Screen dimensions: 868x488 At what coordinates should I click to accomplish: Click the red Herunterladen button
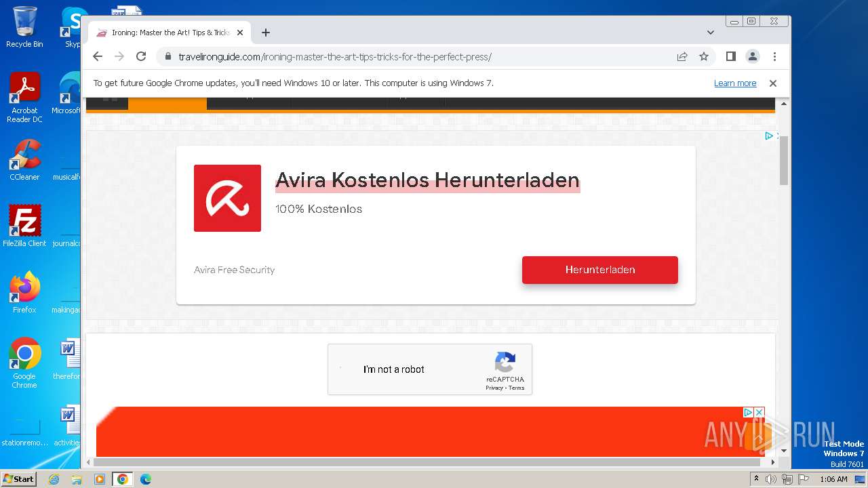pos(600,270)
